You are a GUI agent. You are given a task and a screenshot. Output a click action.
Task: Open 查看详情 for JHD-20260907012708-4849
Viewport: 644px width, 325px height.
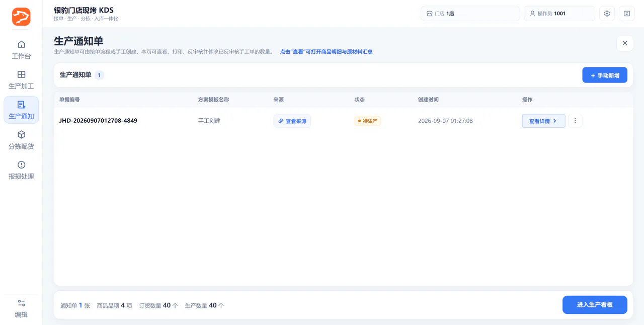click(x=543, y=121)
